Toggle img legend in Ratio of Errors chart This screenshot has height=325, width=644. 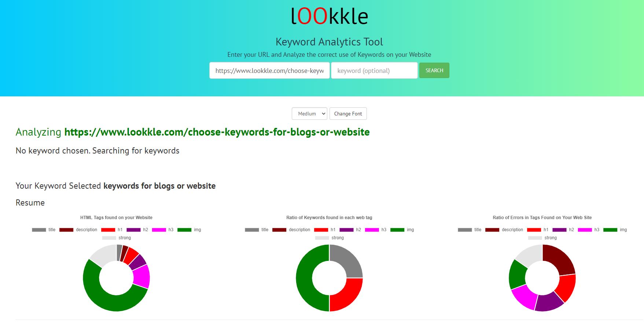click(615, 230)
